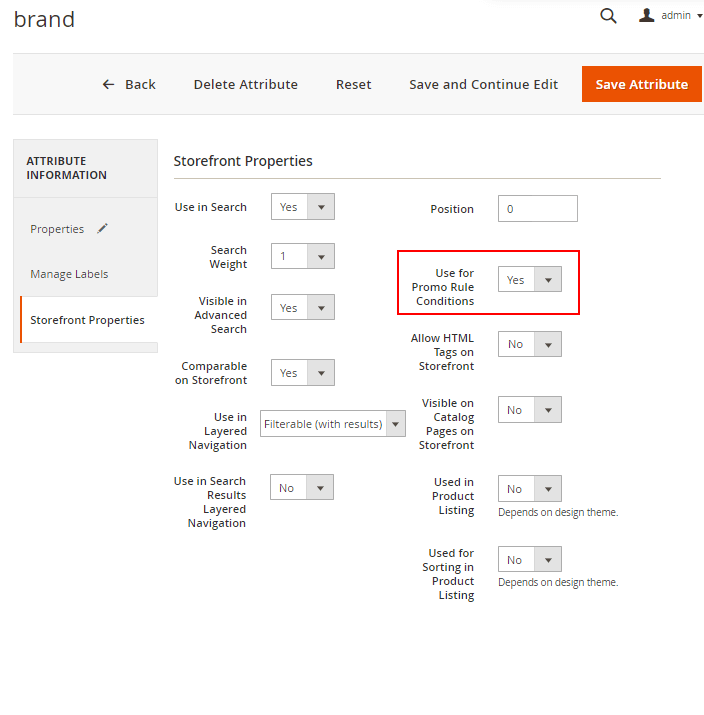The height and width of the screenshot is (715, 704).
Task: Click the admin user avatar icon
Action: pyautogui.click(x=646, y=16)
